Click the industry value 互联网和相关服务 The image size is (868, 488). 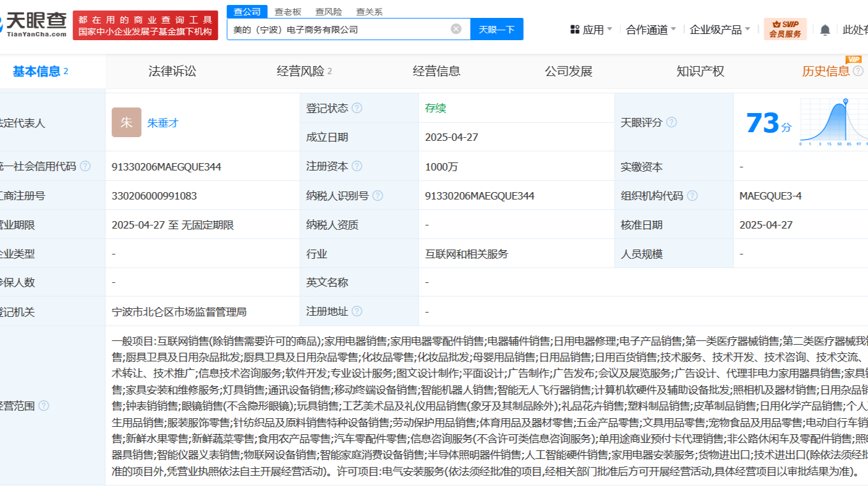click(467, 254)
